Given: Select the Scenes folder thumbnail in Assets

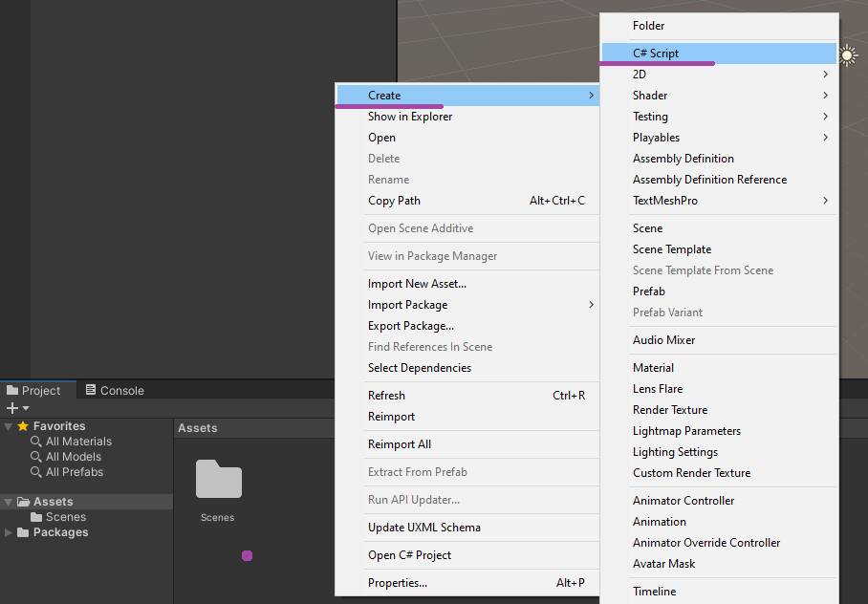Looking at the screenshot, I should pyautogui.click(x=219, y=479).
